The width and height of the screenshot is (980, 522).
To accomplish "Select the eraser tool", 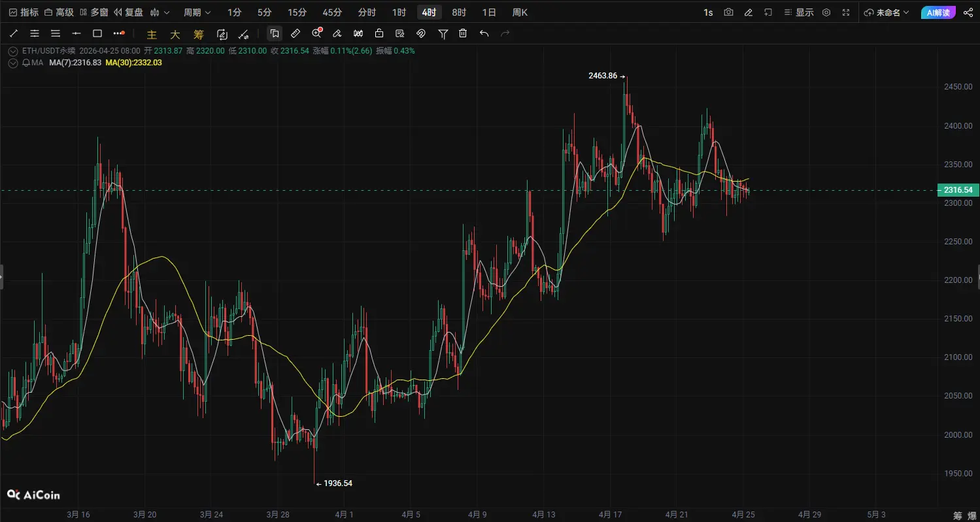I will coord(337,33).
